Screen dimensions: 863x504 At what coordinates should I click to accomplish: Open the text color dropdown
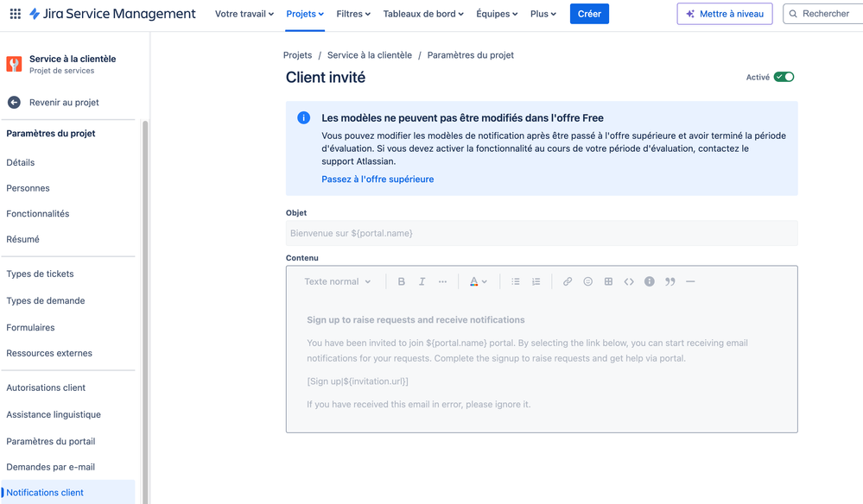coord(478,281)
